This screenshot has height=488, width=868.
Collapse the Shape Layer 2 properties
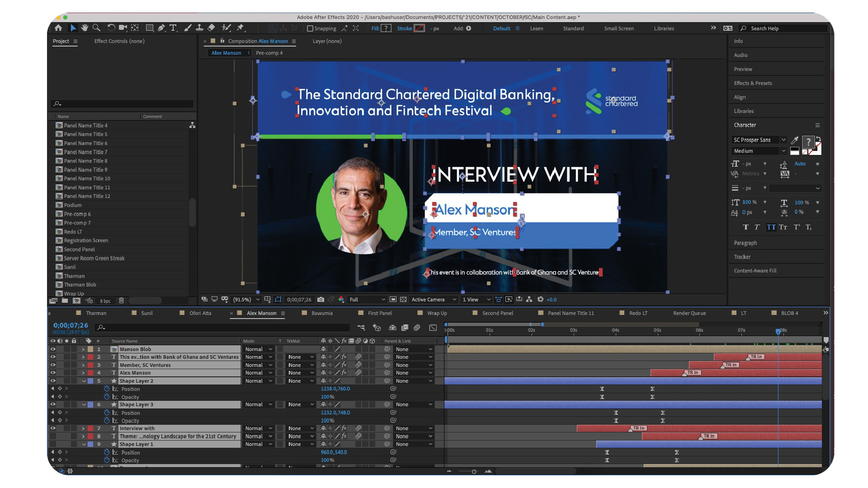[84, 381]
